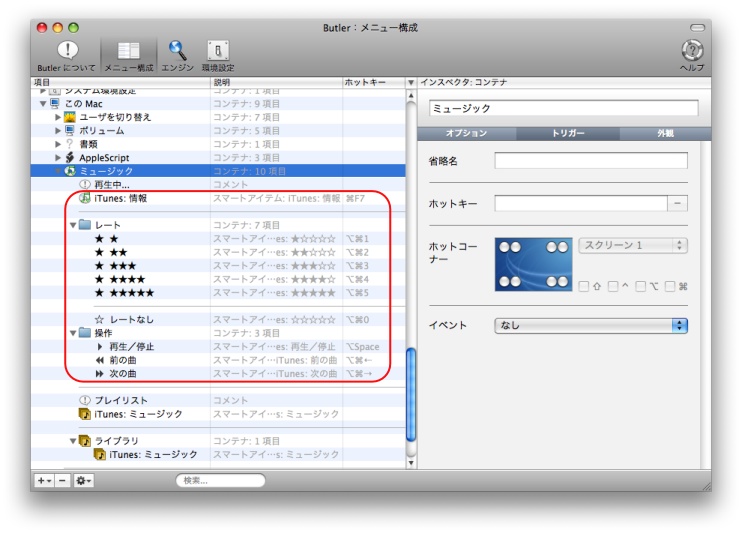Click the iTunes: 情報 icon
The image size is (742, 533).
point(85,198)
